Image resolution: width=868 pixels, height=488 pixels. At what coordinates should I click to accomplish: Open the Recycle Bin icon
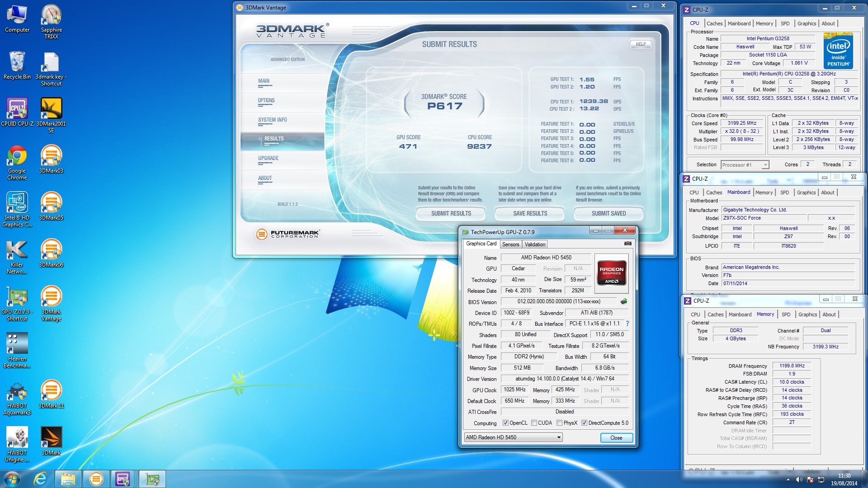tap(17, 66)
